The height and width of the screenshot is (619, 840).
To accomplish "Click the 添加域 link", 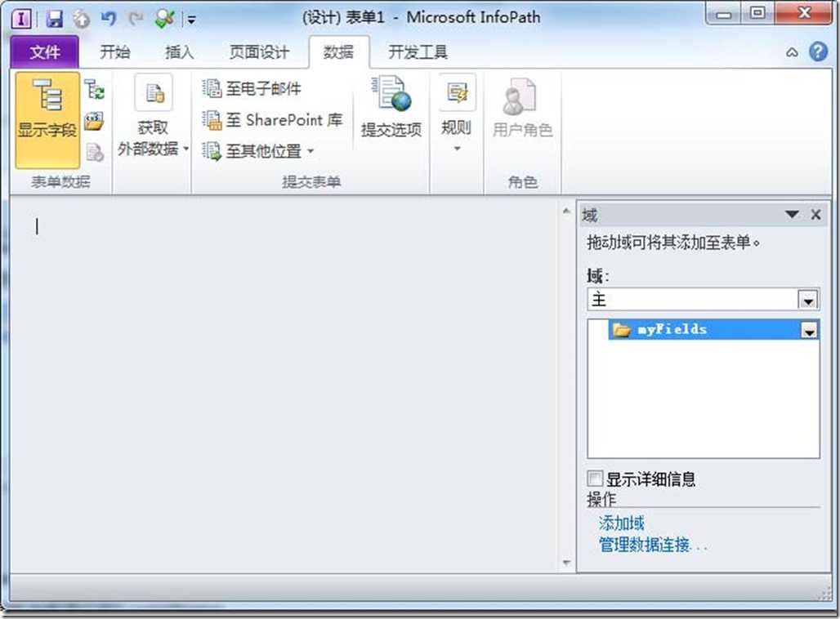I will point(622,523).
